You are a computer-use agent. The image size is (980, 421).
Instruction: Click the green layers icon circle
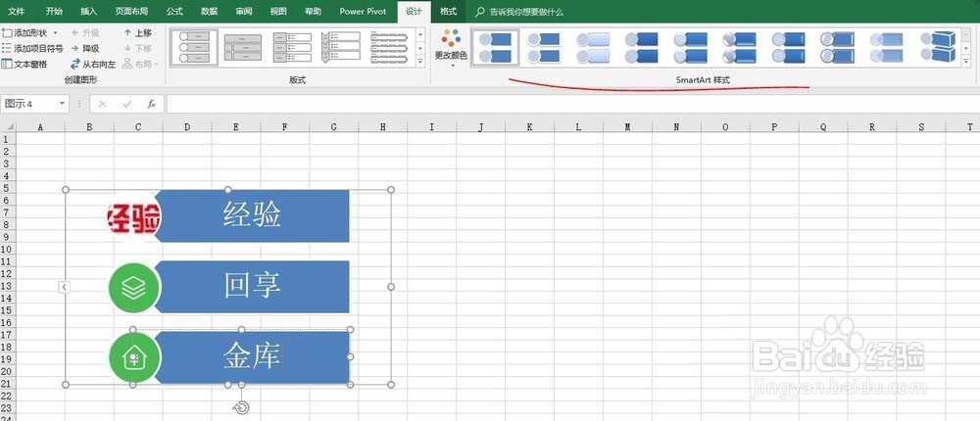pos(134,287)
